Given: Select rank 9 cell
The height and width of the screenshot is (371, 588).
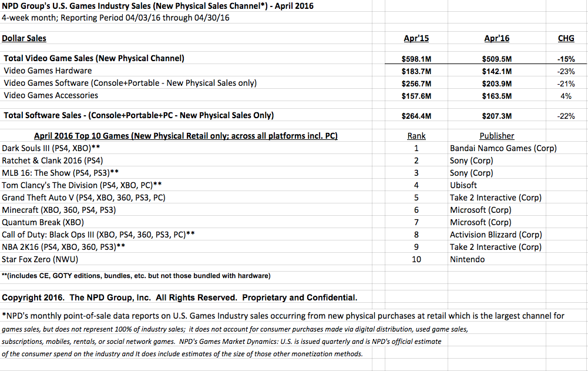Looking at the screenshot, I should click(416, 247).
